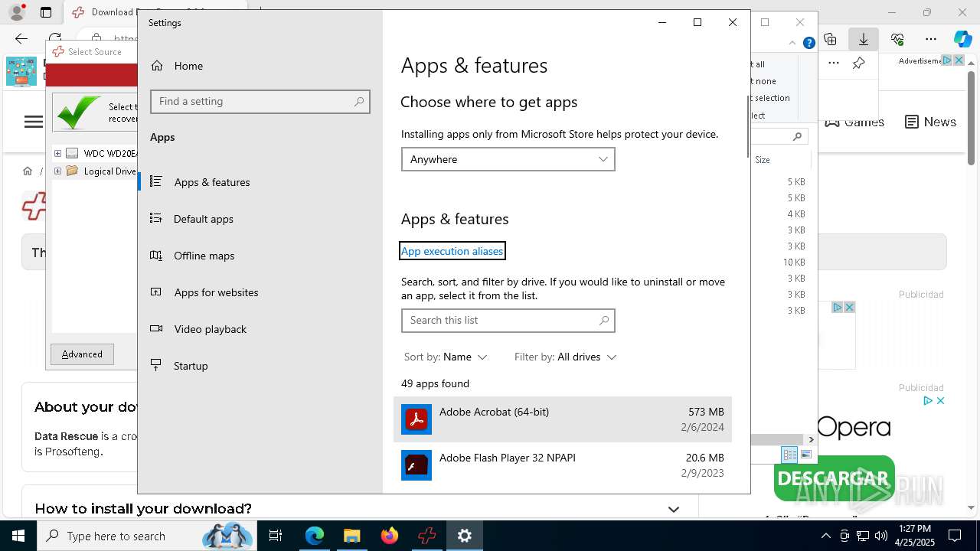Open notification center on taskbar

coord(955,536)
